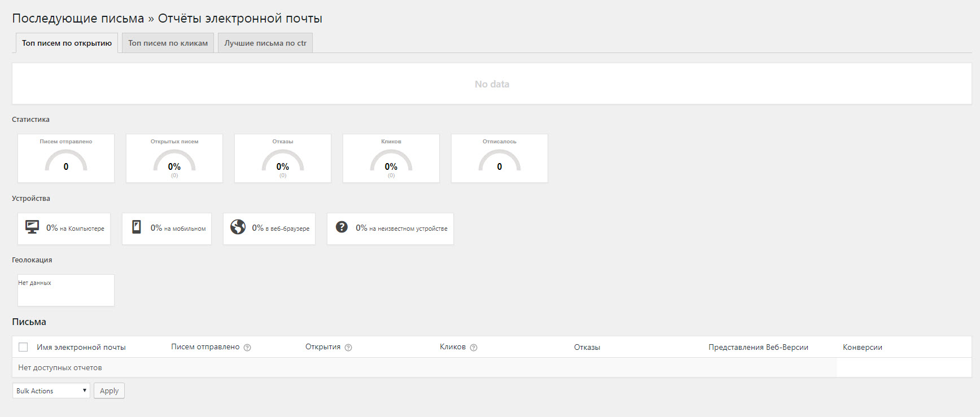Click the Представления Веб-Версии column header
980x417 pixels.
pyautogui.click(x=758, y=347)
